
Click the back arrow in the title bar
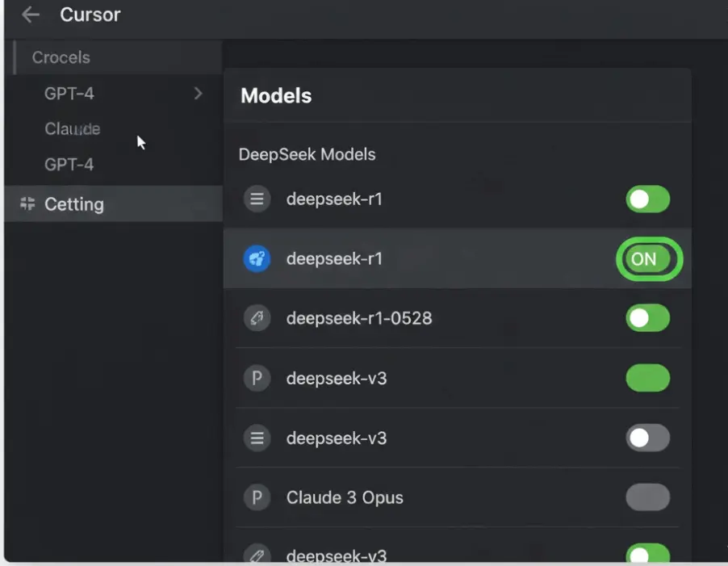(x=29, y=15)
